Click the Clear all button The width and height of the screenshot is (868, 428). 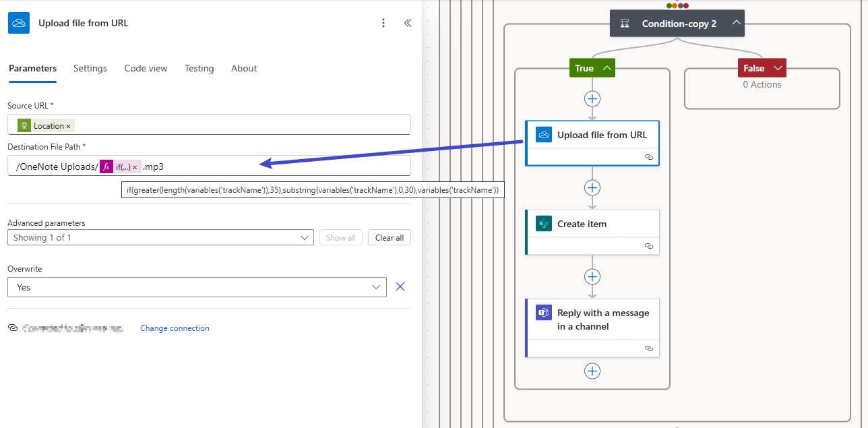389,237
